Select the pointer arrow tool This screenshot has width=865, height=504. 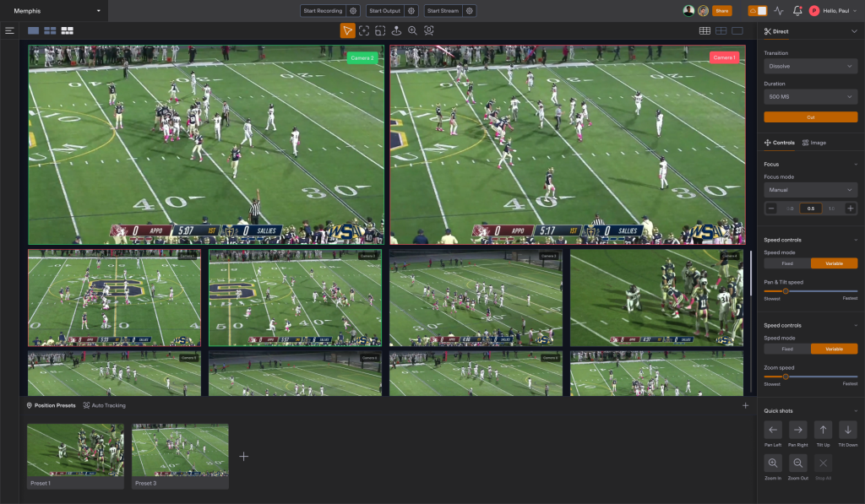[347, 31]
